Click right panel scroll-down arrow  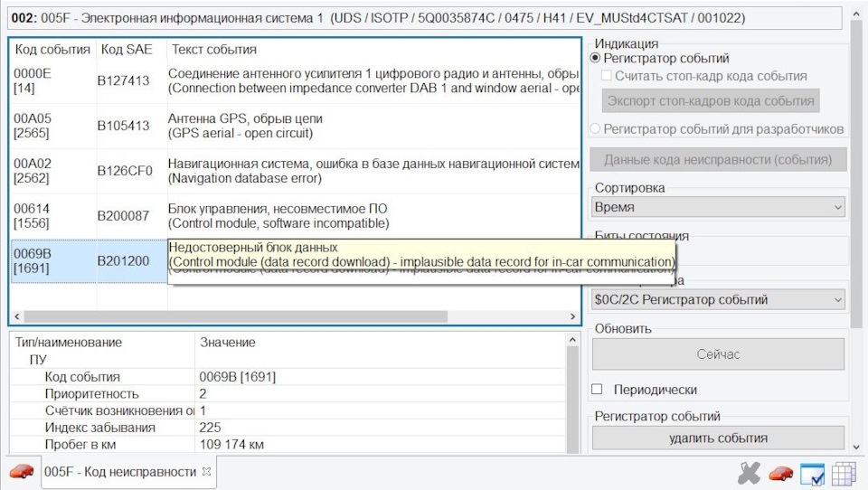point(856,447)
